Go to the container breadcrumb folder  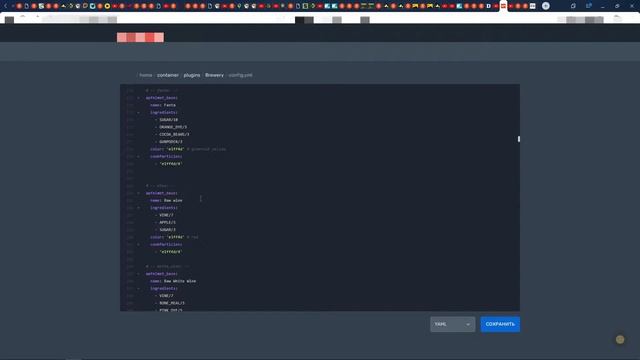168,75
